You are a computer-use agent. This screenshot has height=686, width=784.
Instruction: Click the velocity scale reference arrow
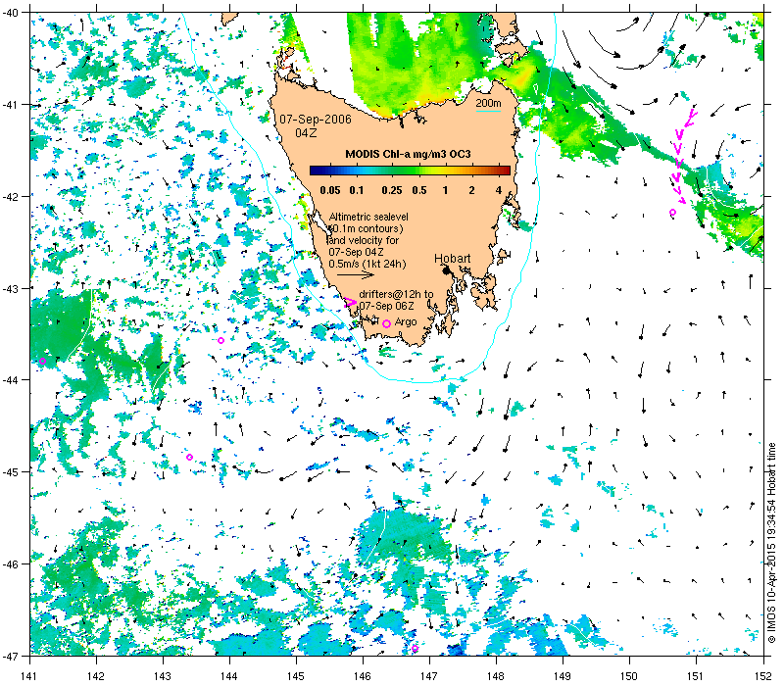[x=356, y=274]
